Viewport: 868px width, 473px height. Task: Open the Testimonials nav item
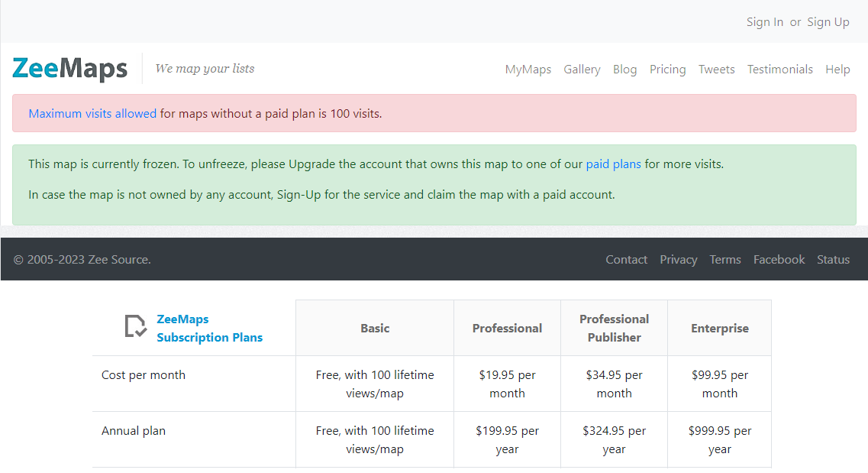point(780,70)
